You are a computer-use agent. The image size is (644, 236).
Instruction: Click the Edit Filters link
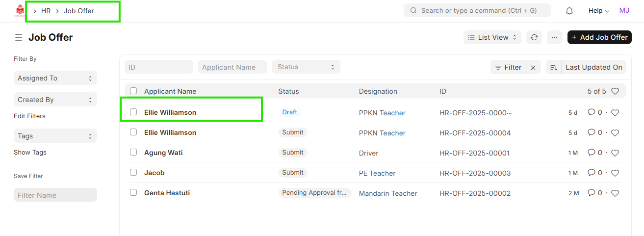click(x=29, y=116)
